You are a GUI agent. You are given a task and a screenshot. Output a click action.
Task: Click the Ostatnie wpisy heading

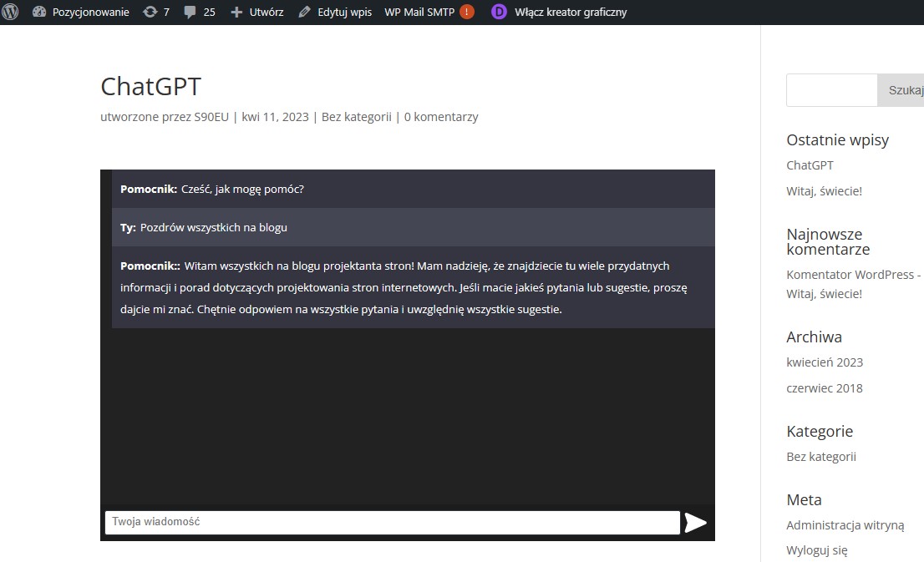(x=837, y=140)
